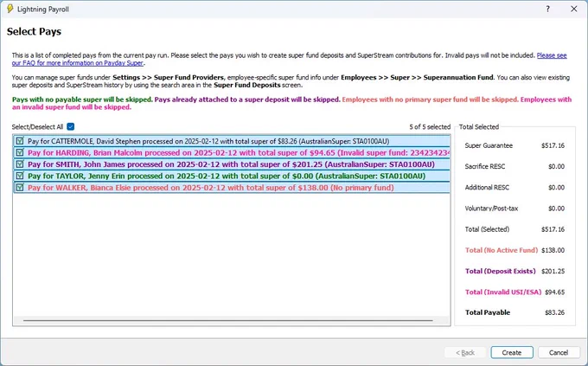Uncheck the HARDING, Brian Malcolm pay checkbox
Screen dimensions: 588x366
pyautogui.click(x=20, y=153)
